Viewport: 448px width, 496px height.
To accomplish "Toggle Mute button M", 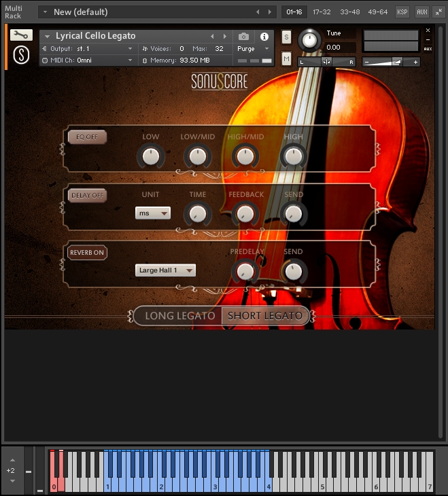I will pyautogui.click(x=286, y=59).
